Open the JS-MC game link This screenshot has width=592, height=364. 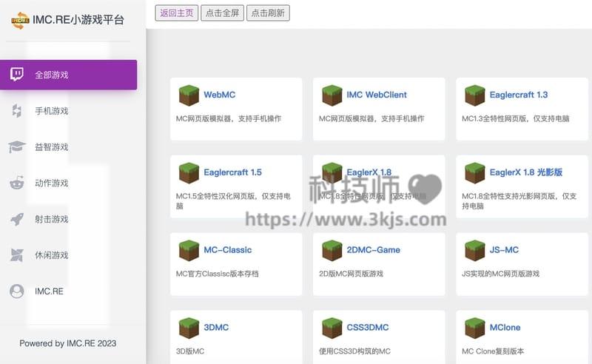pos(504,250)
